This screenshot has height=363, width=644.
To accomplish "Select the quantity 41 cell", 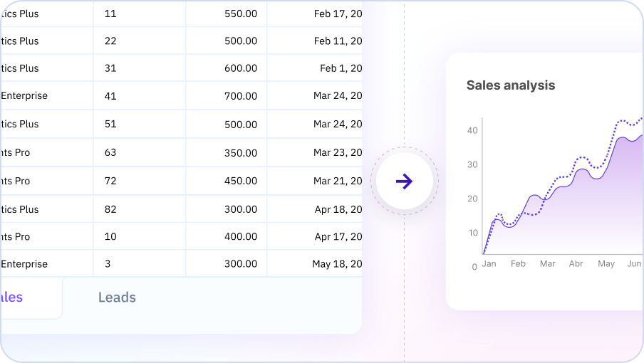I will tap(139, 95).
